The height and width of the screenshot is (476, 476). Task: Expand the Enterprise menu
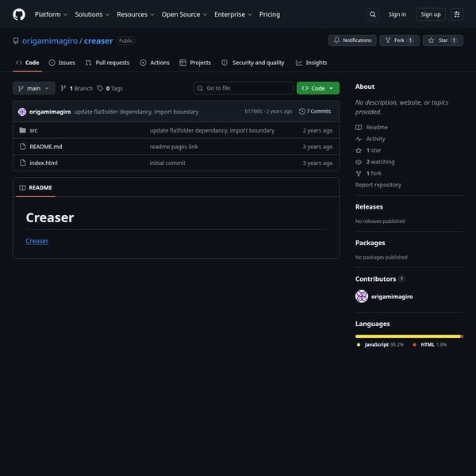232,14
